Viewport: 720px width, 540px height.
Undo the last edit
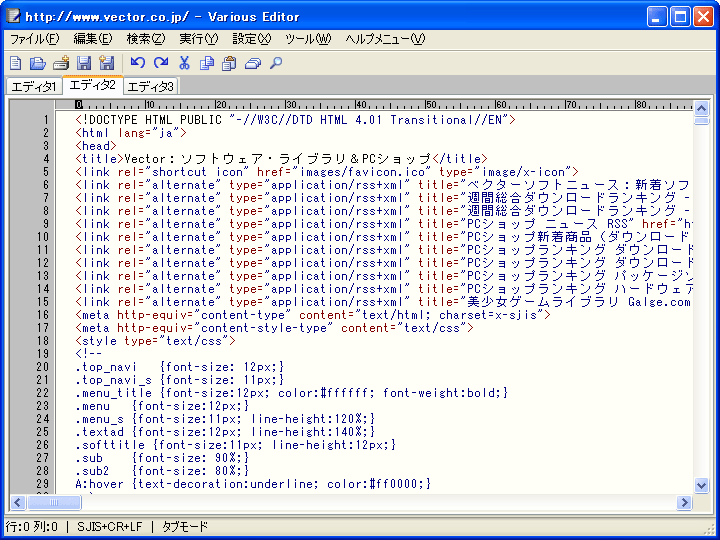[138, 62]
